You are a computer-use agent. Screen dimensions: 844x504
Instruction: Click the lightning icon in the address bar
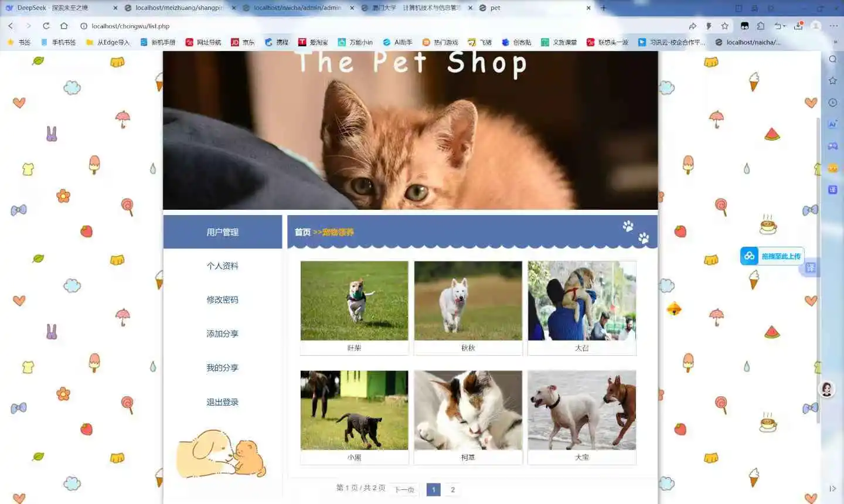tap(709, 26)
